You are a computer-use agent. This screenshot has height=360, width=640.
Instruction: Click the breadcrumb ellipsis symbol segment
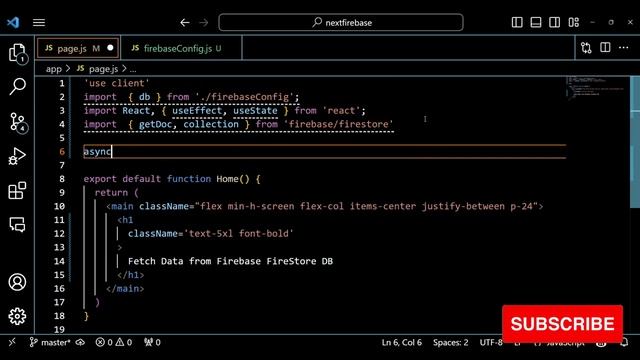click(x=133, y=69)
